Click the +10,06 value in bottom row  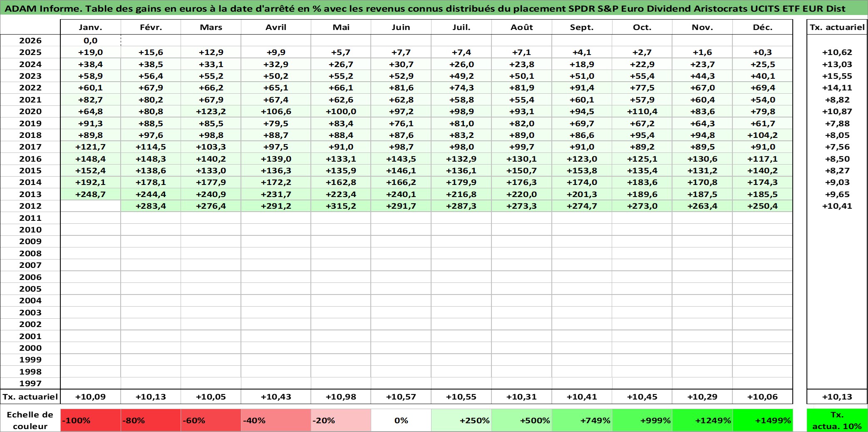coord(763,397)
